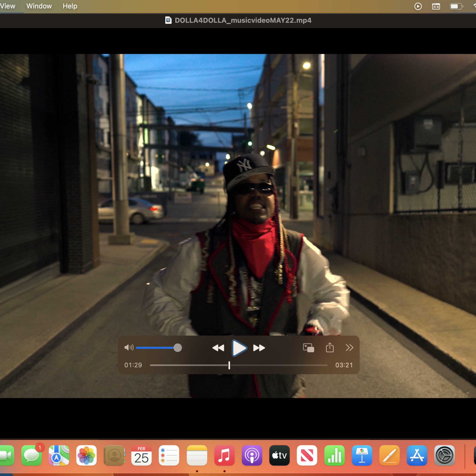Click the file icon in the title bar
476x476 pixels.
168,20
